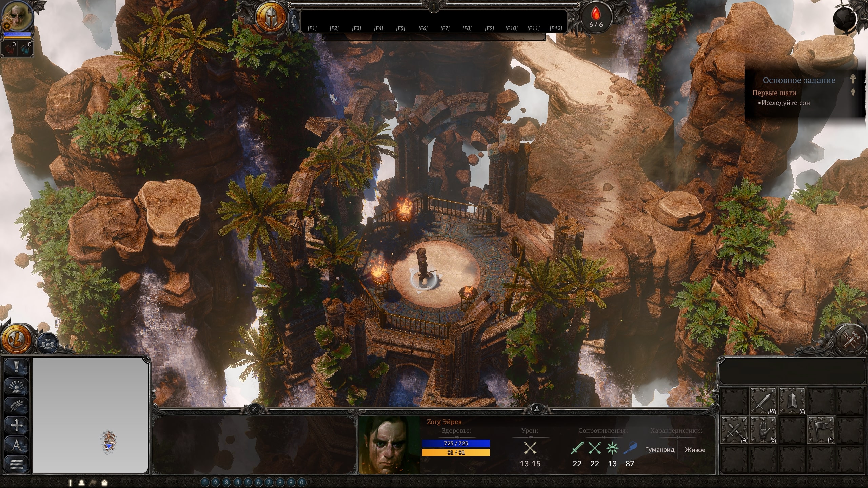Click the blue resource counter under portrait
This screenshot has height=488, width=868.
25,48
